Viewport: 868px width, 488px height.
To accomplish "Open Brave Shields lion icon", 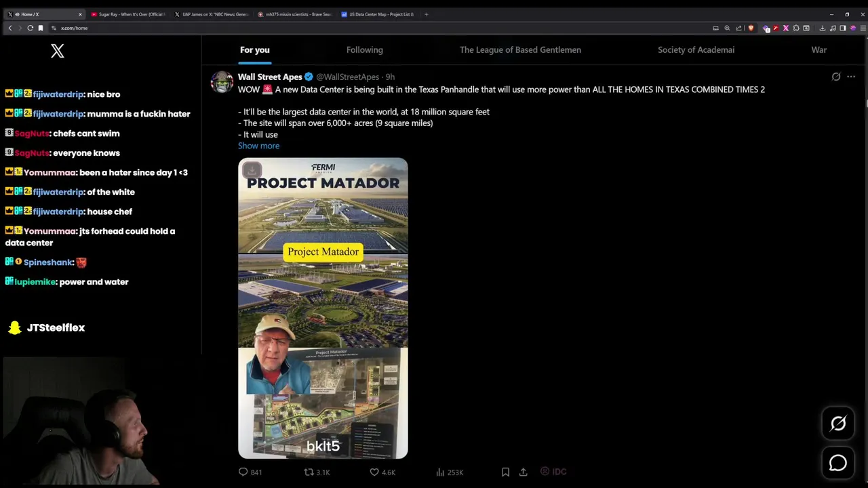I will click(751, 28).
